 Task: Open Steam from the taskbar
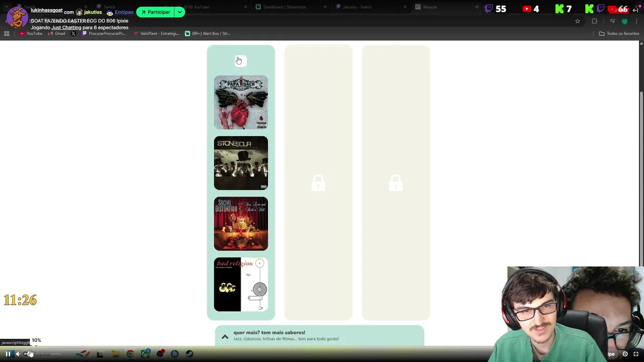[x=189, y=354]
